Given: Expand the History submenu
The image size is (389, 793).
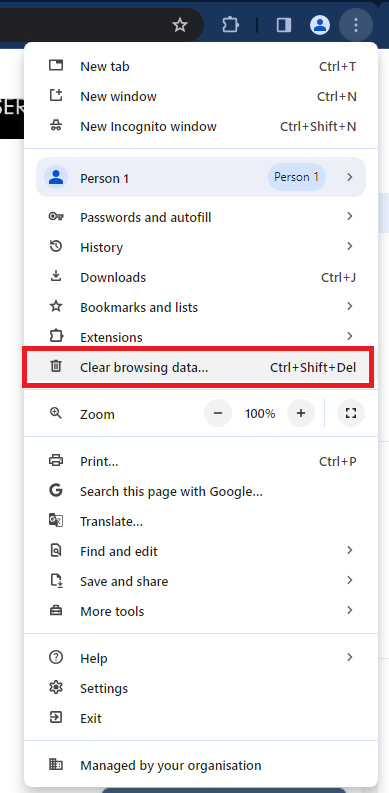Looking at the screenshot, I should [201, 247].
